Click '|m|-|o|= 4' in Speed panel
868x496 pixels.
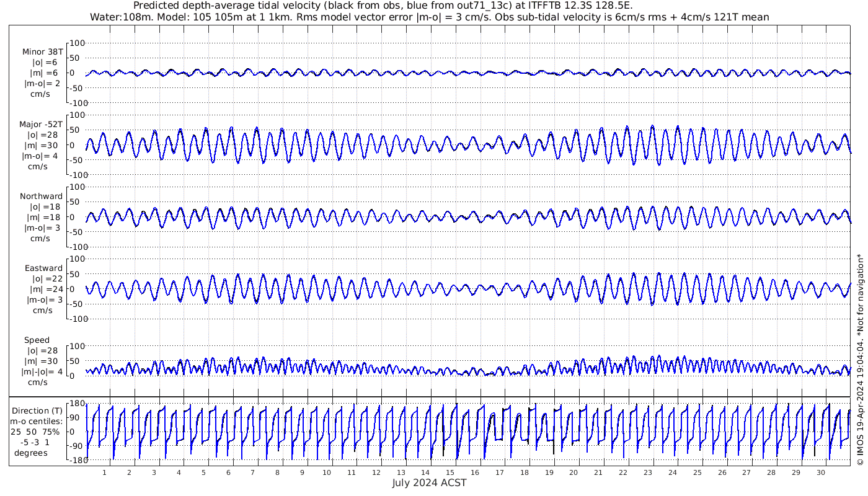pyautogui.click(x=42, y=372)
